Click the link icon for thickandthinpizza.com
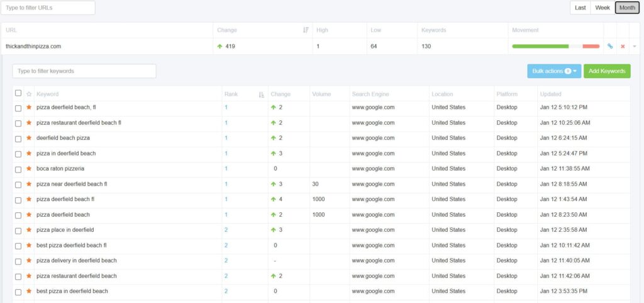Image resolution: width=644 pixels, height=303 pixels. 609,47
